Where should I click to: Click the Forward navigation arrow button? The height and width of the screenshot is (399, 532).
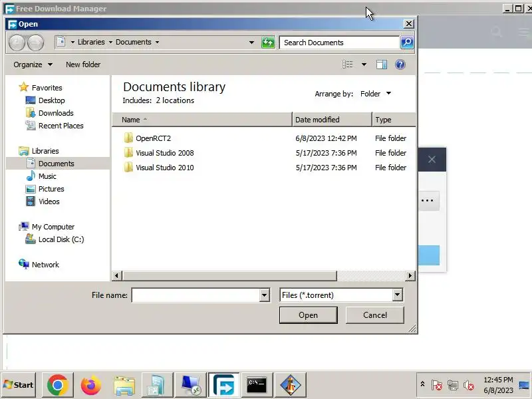tap(36, 43)
